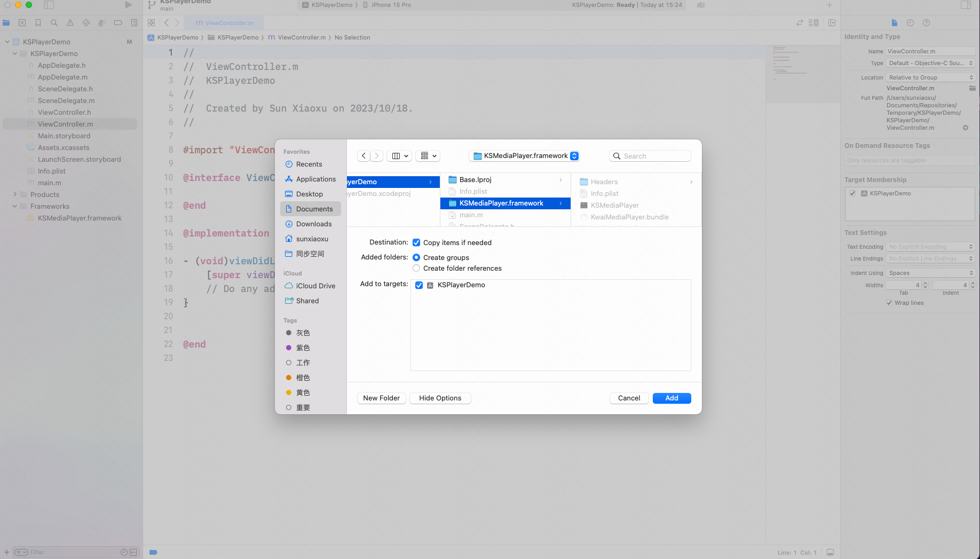980x559 pixels.
Task: Go back in Xcode editor history
Action: 167,23
